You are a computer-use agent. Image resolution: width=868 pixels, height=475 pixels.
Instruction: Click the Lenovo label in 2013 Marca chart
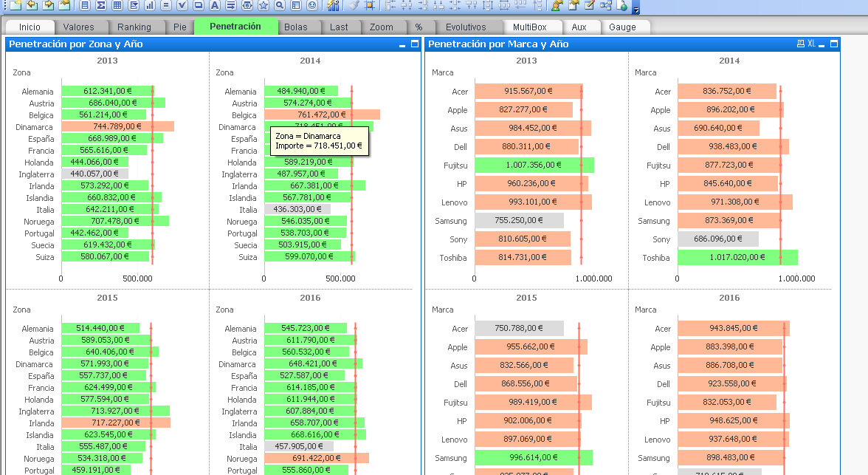pos(455,203)
